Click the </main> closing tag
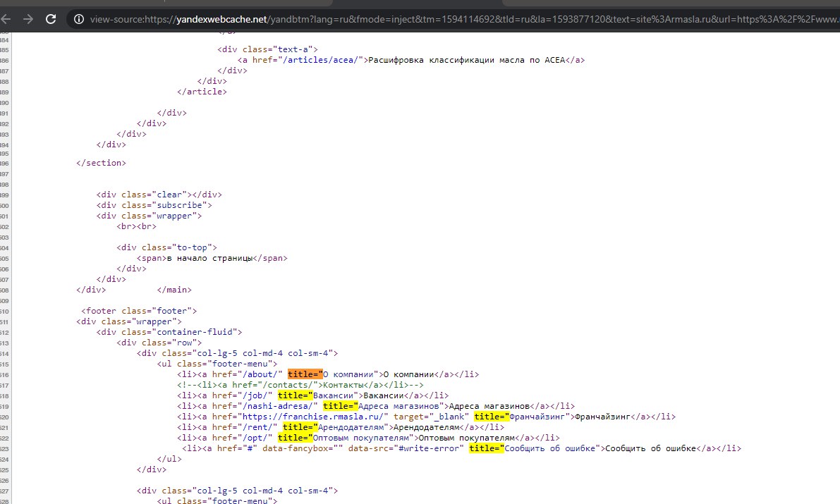The height and width of the screenshot is (504, 840). tap(174, 290)
